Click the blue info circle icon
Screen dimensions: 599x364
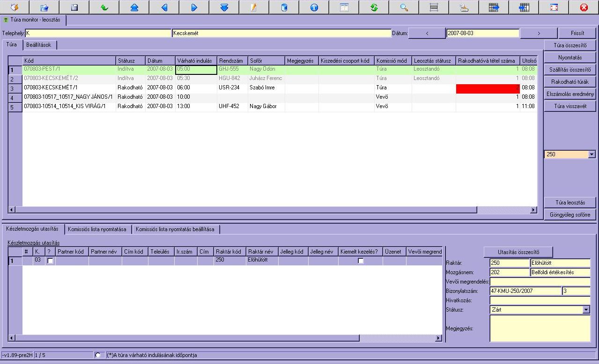[x=314, y=7]
